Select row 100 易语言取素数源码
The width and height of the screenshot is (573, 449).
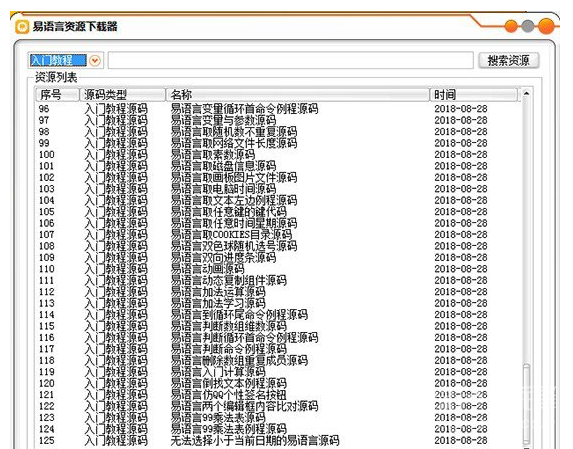pyautogui.click(x=278, y=154)
